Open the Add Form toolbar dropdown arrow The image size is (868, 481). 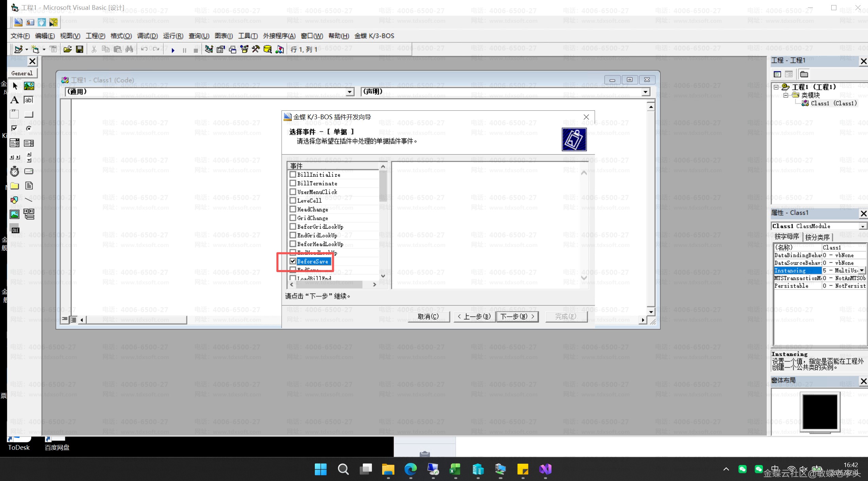[x=44, y=50]
